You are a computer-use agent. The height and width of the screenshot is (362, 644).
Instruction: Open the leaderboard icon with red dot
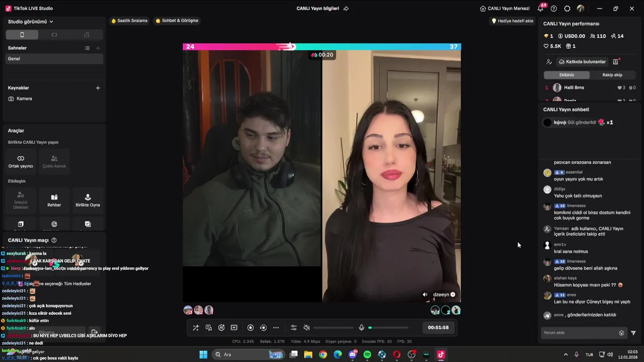(616, 62)
